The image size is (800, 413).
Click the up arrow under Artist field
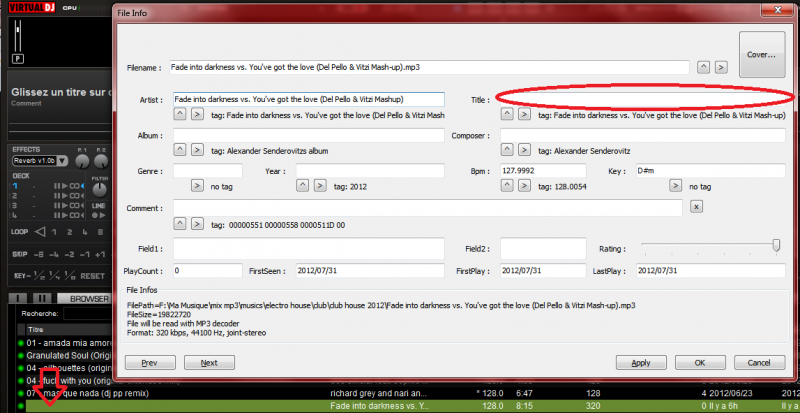point(181,114)
